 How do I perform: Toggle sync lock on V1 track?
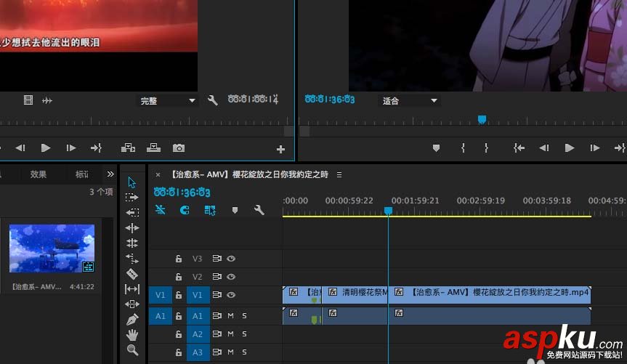point(217,295)
